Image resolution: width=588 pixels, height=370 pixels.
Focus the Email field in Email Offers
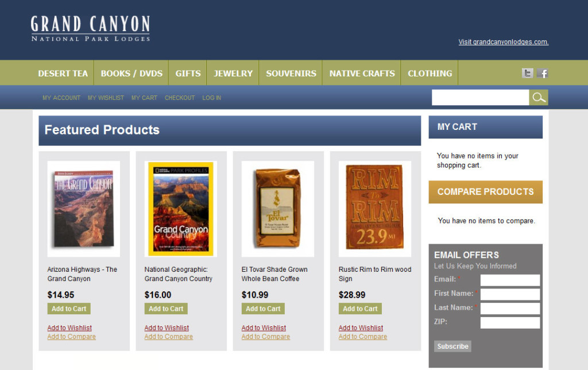click(510, 280)
